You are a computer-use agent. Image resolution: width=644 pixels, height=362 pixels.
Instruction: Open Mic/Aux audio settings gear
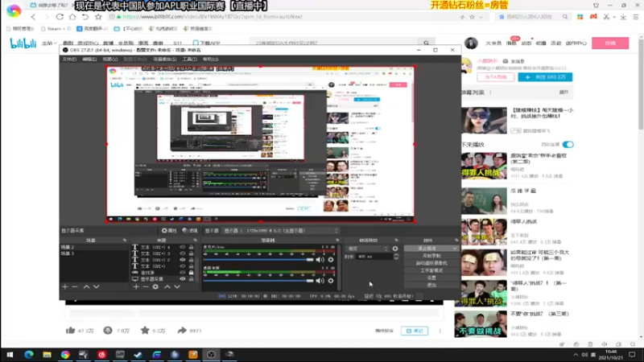coord(331,259)
